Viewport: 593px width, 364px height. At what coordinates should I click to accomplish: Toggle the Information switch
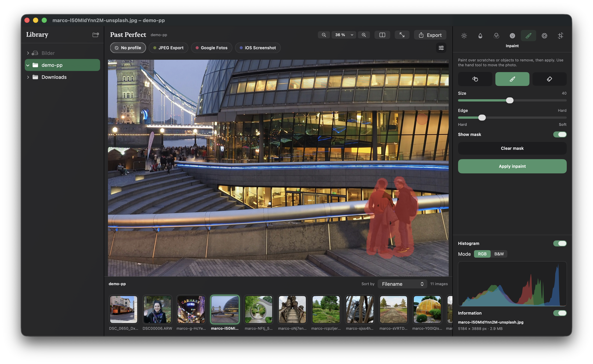pyautogui.click(x=560, y=313)
